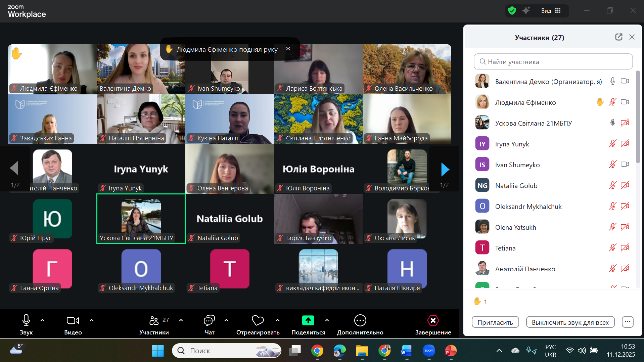This screenshot has width=644, height=362.
Task: Click the Пригласить invite button
Action: point(495,322)
